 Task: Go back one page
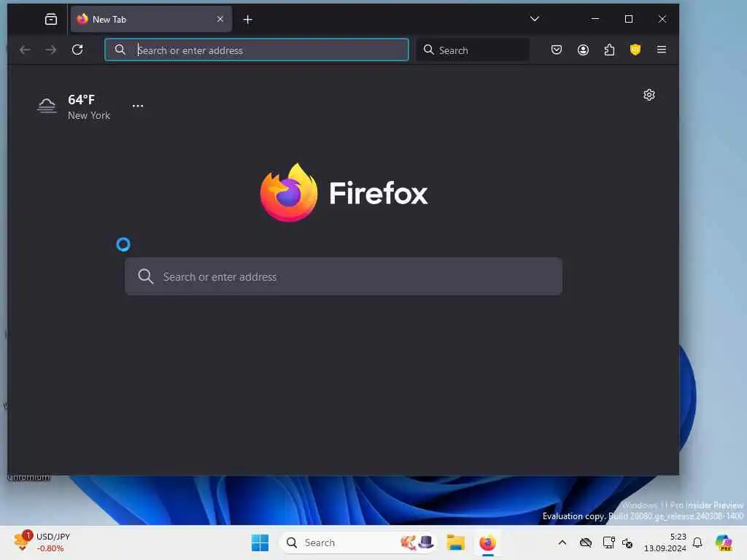25,50
